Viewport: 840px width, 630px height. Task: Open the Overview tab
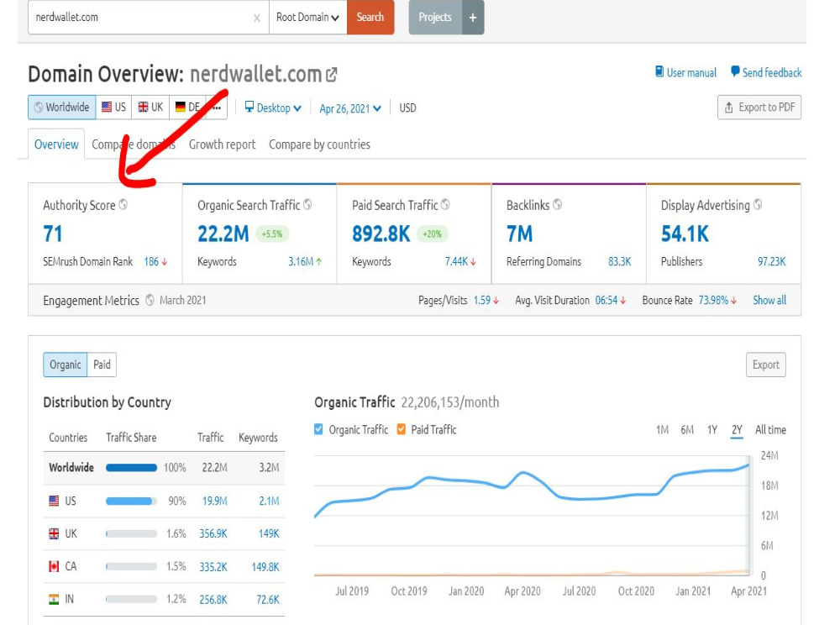[56, 144]
